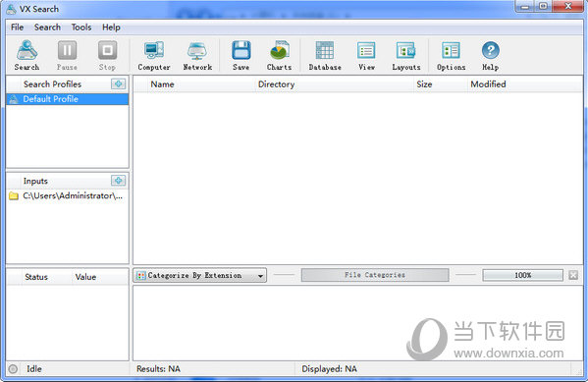588x382 pixels.
Task: Maximize the VX Search window
Action: coord(543,6)
